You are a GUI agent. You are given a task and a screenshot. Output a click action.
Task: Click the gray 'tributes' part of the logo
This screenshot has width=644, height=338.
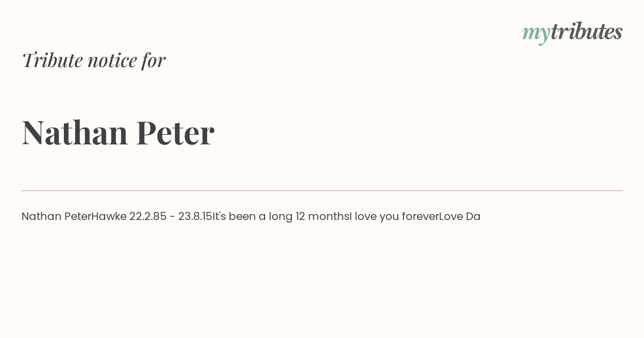[x=587, y=32]
